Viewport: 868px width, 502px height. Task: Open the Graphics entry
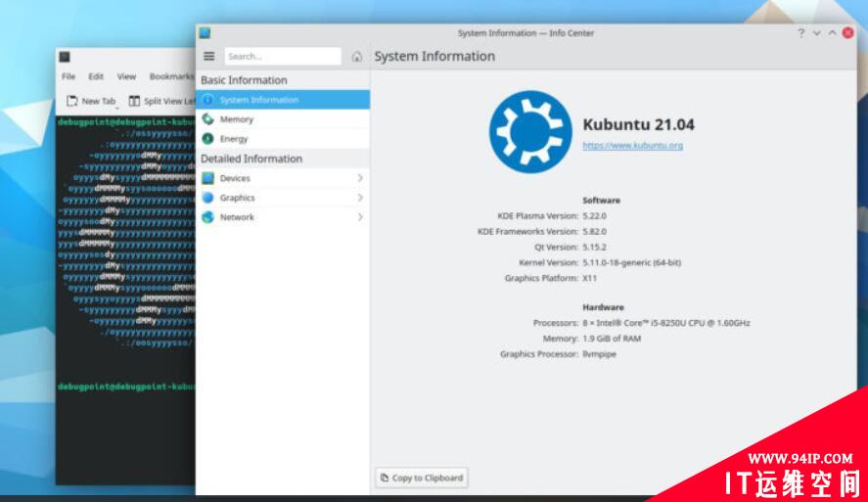(x=283, y=198)
